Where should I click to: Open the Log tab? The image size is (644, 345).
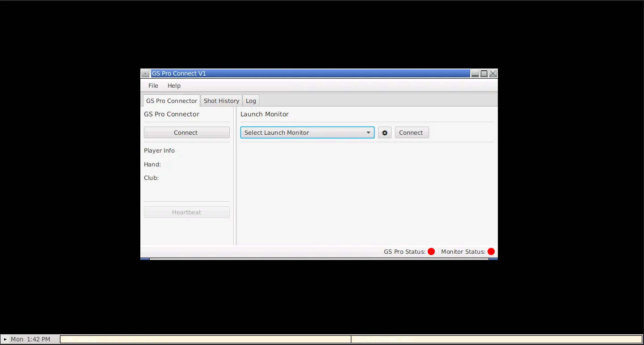click(251, 100)
